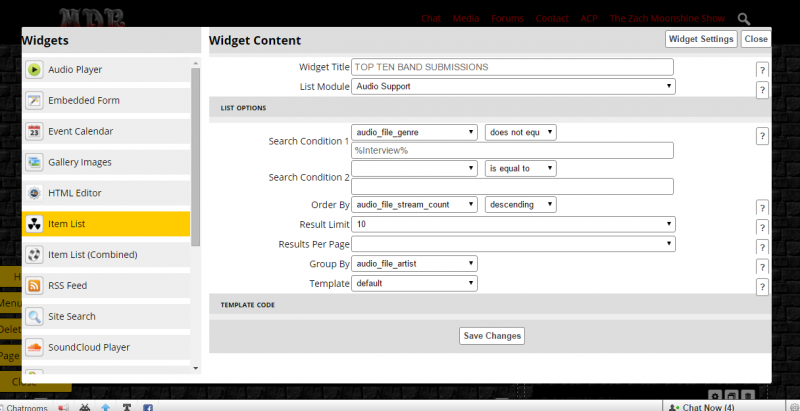Viewport: 800px width, 411px height.
Task: Click the Site Search magnifier icon
Action: [x=34, y=316]
